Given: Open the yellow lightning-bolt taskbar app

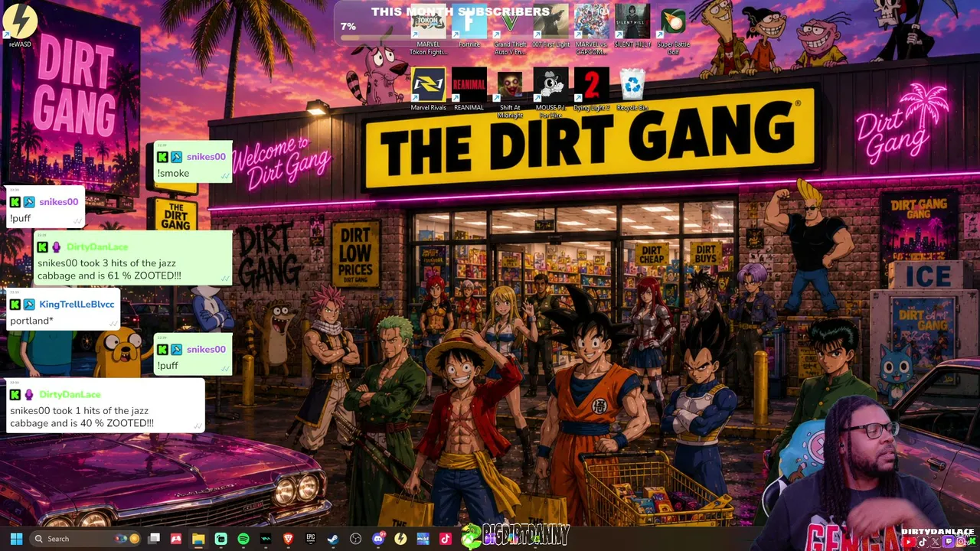Looking at the screenshot, I should pyautogui.click(x=400, y=539).
